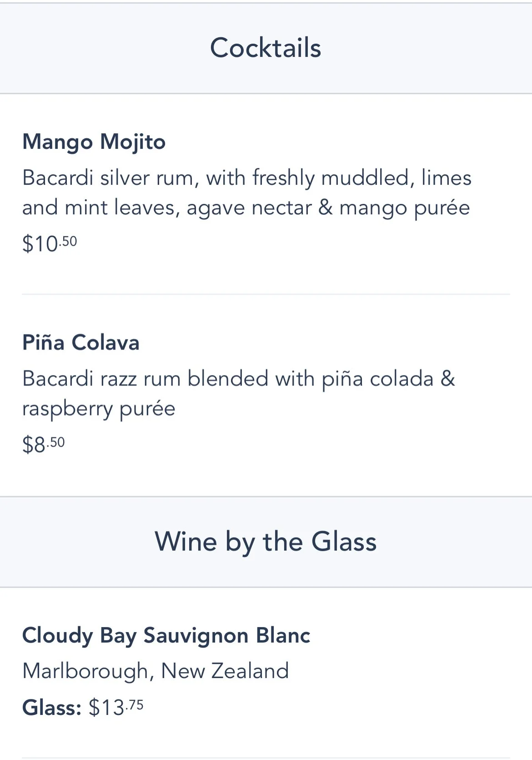The width and height of the screenshot is (532, 760).
Task: Open Cloudy Bay Sauvignon Blanc item
Action: (166, 635)
